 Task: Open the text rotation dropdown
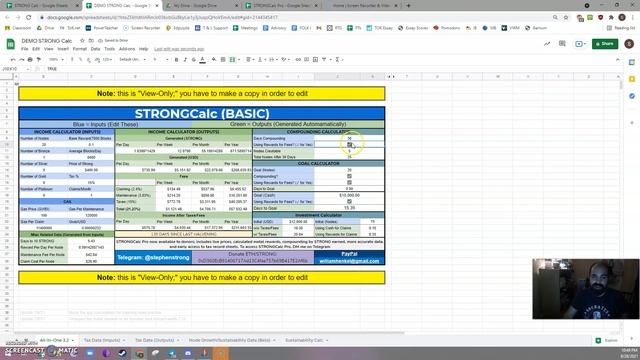285,60
